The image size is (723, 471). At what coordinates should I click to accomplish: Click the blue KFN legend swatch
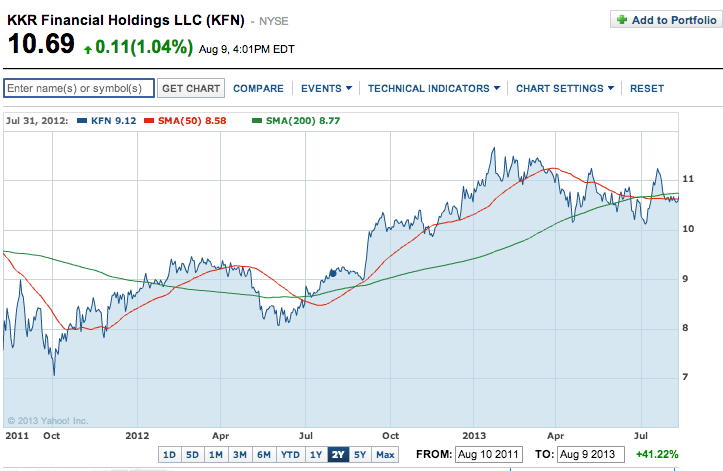(x=82, y=121)
